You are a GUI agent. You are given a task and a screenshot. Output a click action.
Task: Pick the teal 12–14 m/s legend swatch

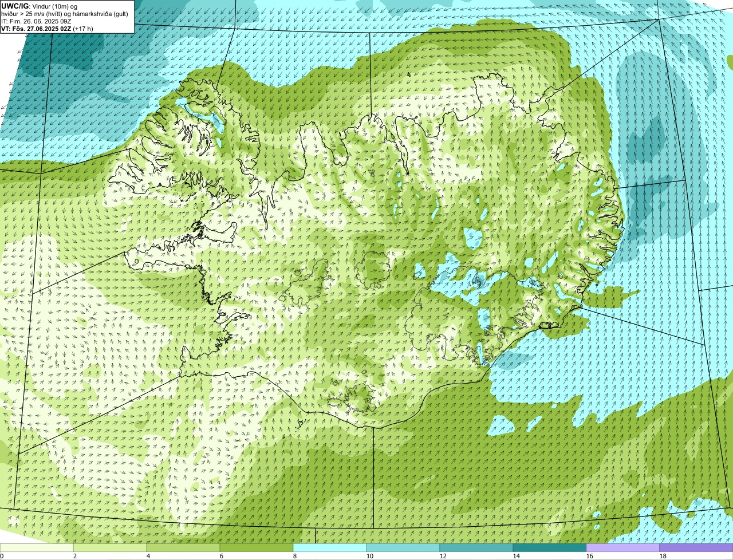[476, 548]
